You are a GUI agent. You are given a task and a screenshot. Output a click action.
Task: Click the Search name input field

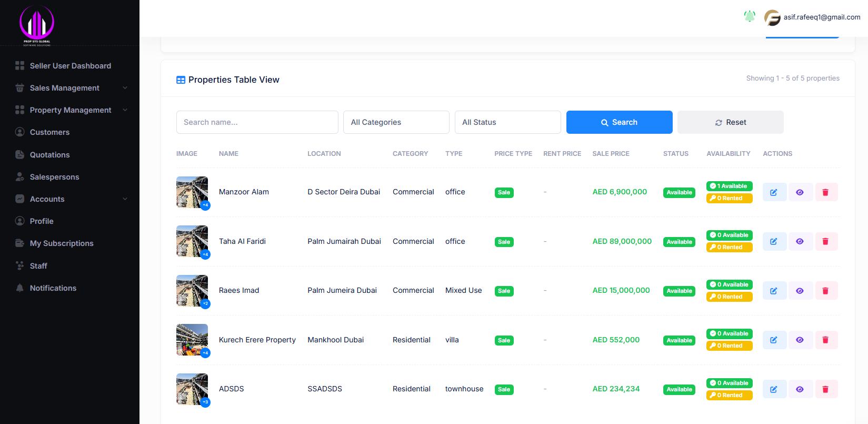257,122
